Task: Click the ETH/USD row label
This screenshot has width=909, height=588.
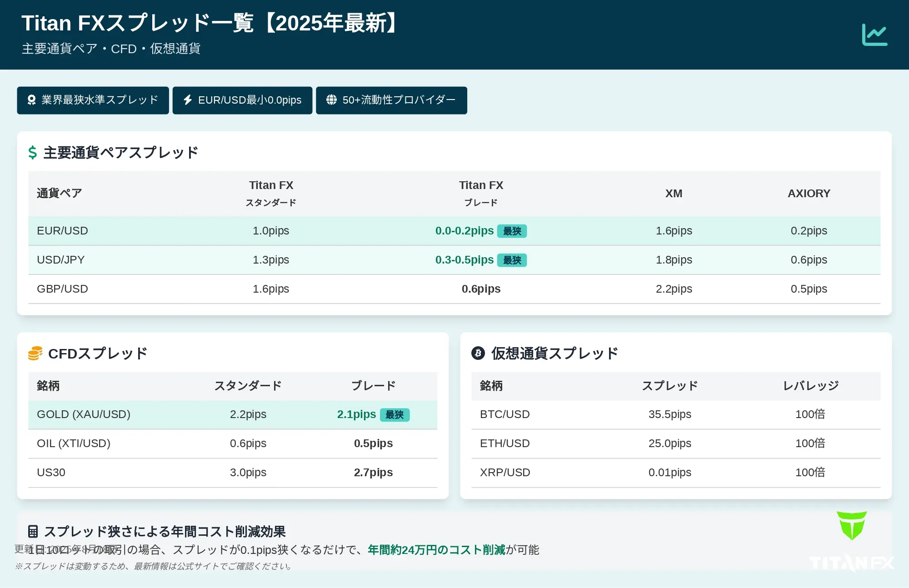Action: [505, 443]
